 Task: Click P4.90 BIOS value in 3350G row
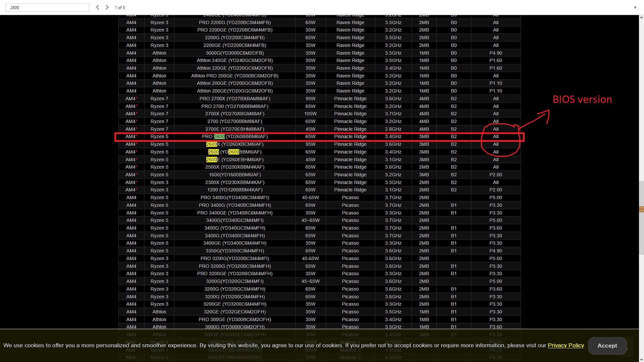coord(496,251)
